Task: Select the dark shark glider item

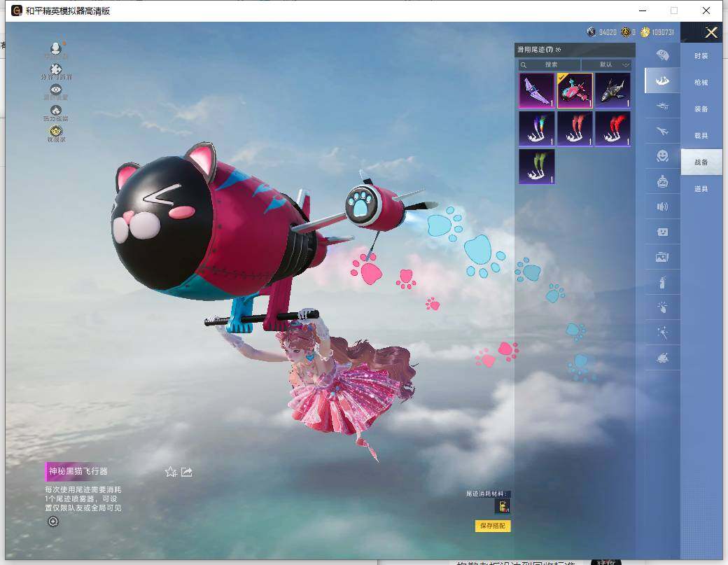Action: click(x=613, y=90)
